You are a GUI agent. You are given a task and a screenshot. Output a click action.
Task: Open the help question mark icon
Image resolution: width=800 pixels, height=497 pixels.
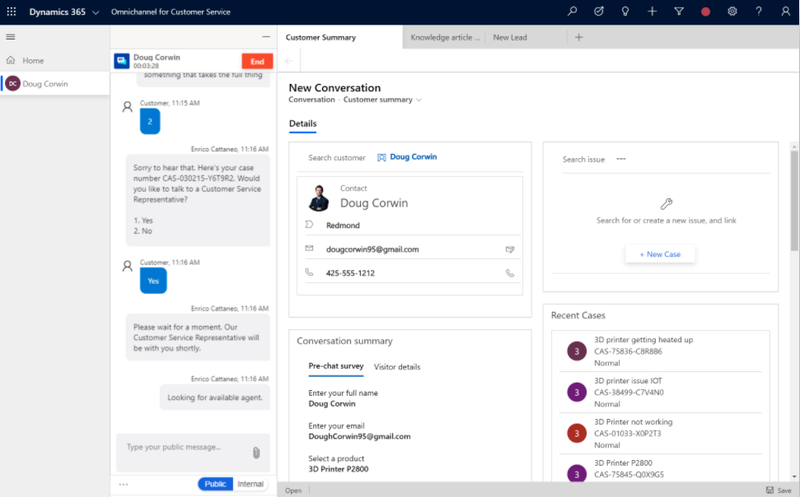pos(759,11)
